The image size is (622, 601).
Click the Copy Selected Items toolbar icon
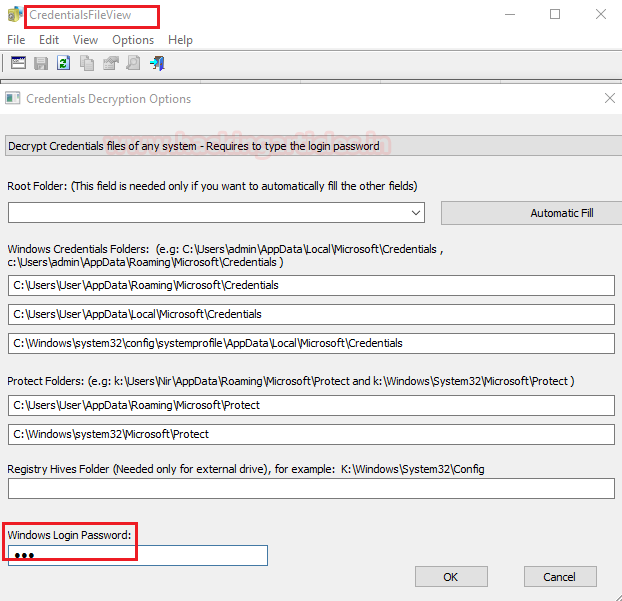coord(87,63)
